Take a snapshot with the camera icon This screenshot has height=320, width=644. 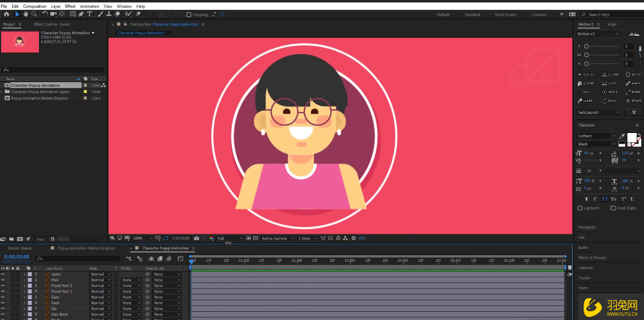coord(196,238)
